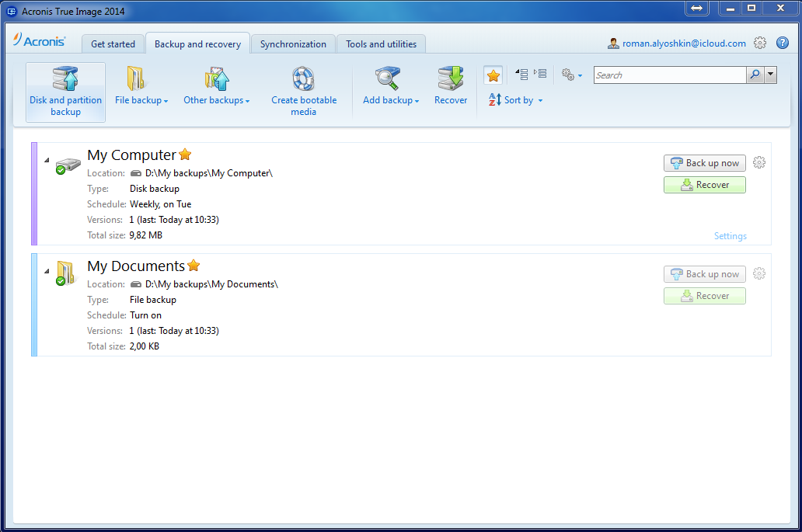The height and width of the screenshot is (532, 802).
Task: Open the Sort by dropdown
Action: pyautogui.click(x=515, y=100)
